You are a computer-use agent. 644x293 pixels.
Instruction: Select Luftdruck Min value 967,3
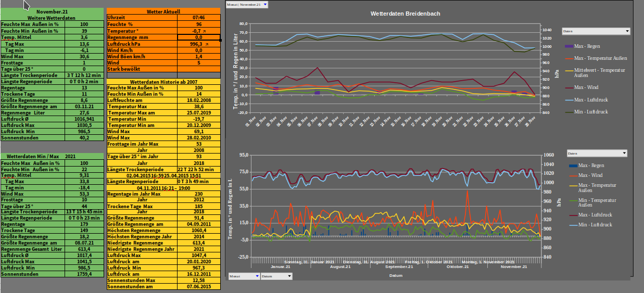tap(199, 267)
